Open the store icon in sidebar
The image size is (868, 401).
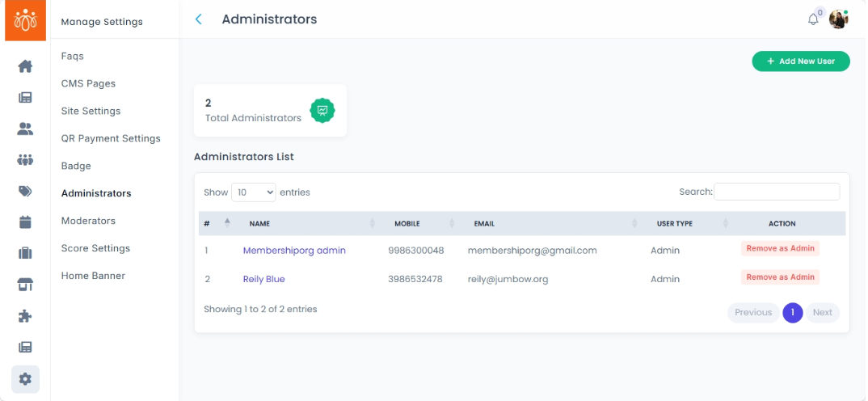[25, 285]
